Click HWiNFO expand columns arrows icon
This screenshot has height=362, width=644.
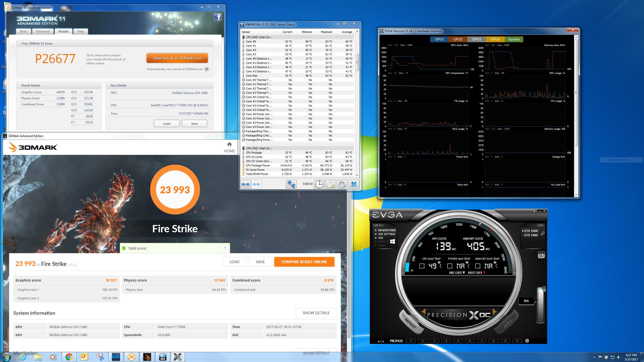tap(246, 184)
